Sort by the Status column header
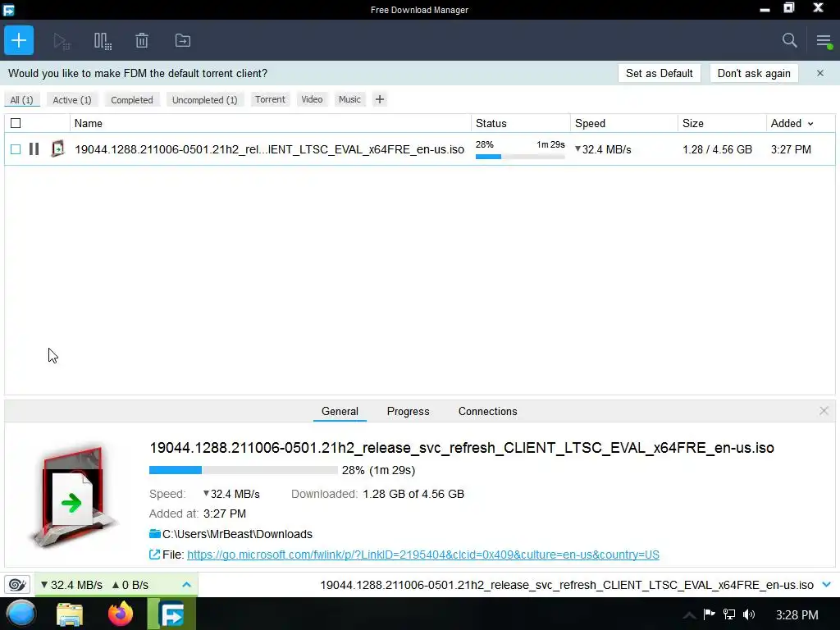The image size is (840, 630). (521, 123)
